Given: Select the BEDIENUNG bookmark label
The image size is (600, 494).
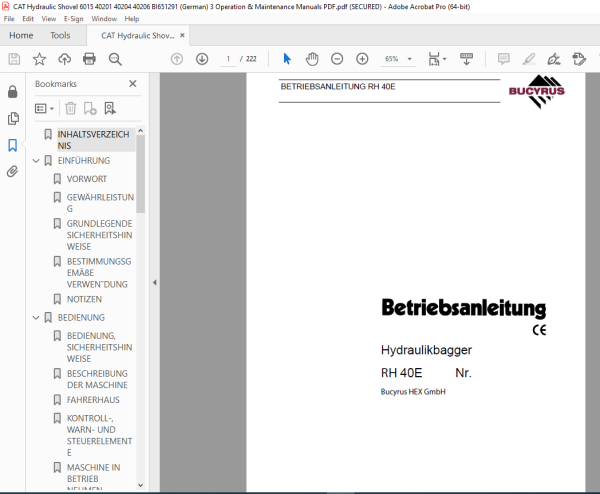Looking at the screenshot, I should pyautogui.click(x=81, y=318).
